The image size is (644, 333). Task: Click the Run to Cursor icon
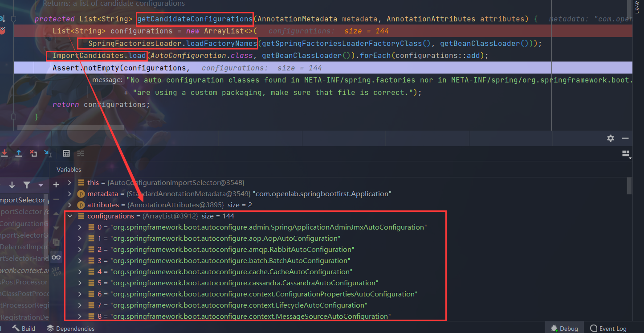tap(48, 153)
